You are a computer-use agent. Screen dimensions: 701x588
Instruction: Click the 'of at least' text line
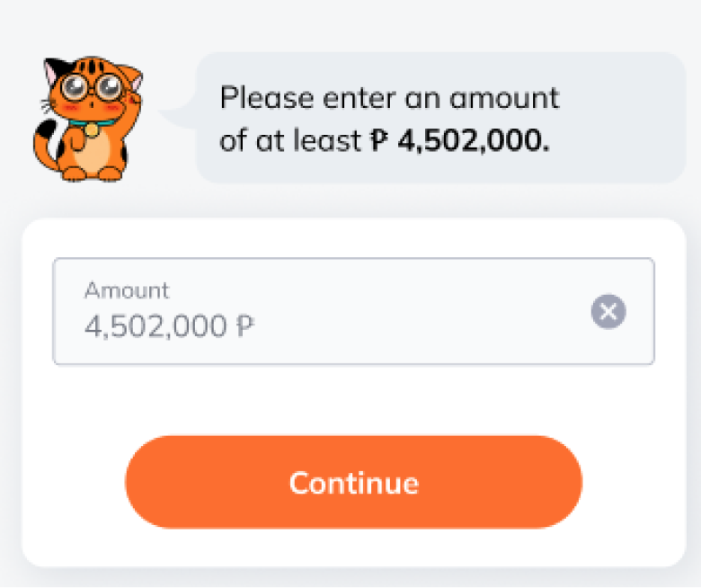coord(290,140)
